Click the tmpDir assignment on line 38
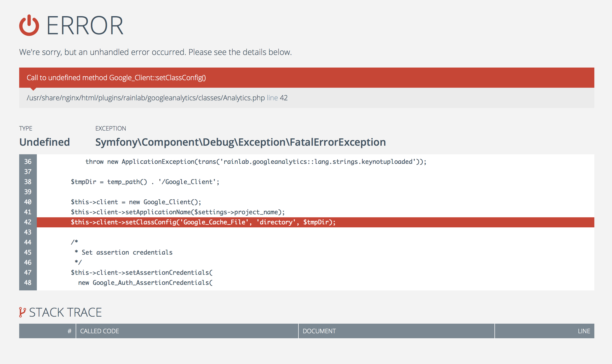The height and width of the screenshot is (364, 612). pos(145,182)
